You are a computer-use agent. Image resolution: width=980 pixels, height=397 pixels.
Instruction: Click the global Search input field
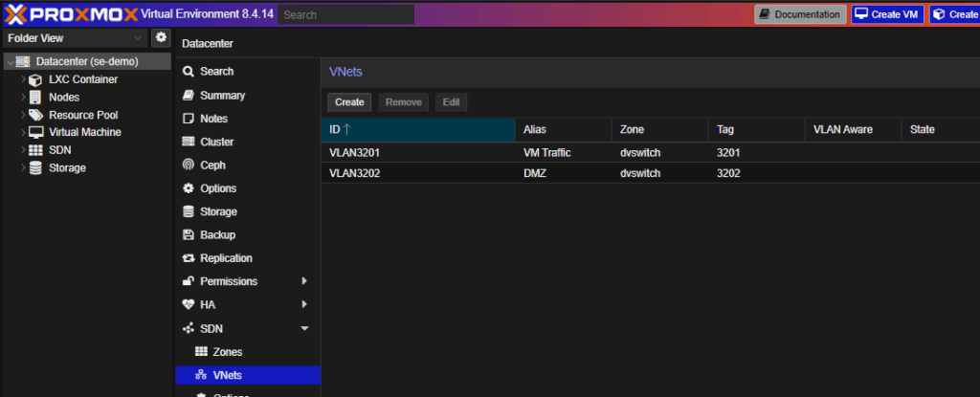pyautogui.click(x=345, y=14)
